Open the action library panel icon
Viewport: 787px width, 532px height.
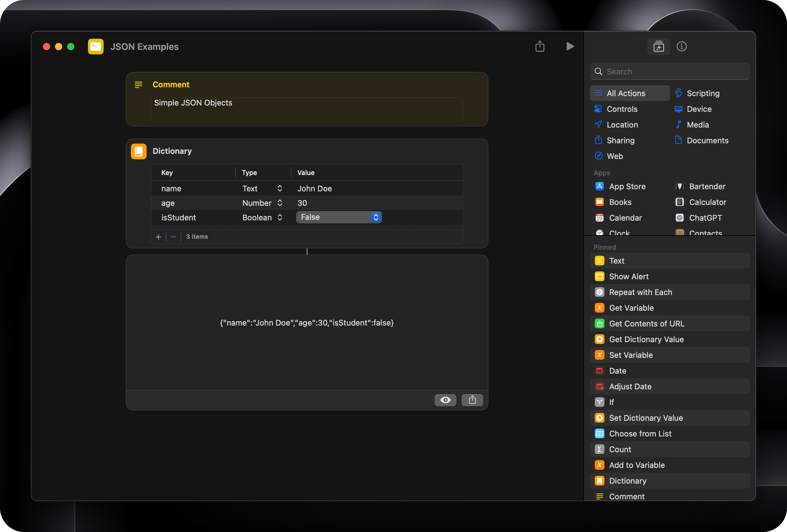tap(658, 46)
